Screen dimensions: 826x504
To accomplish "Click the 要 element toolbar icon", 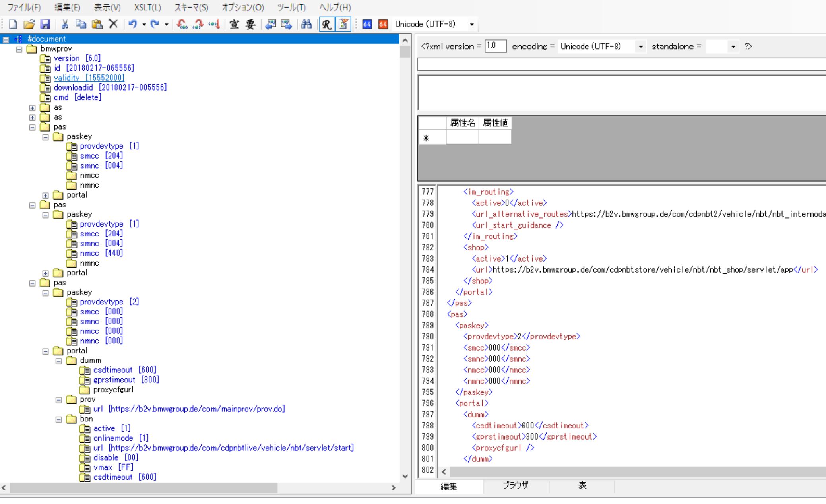I will click(x=250, y=24).
